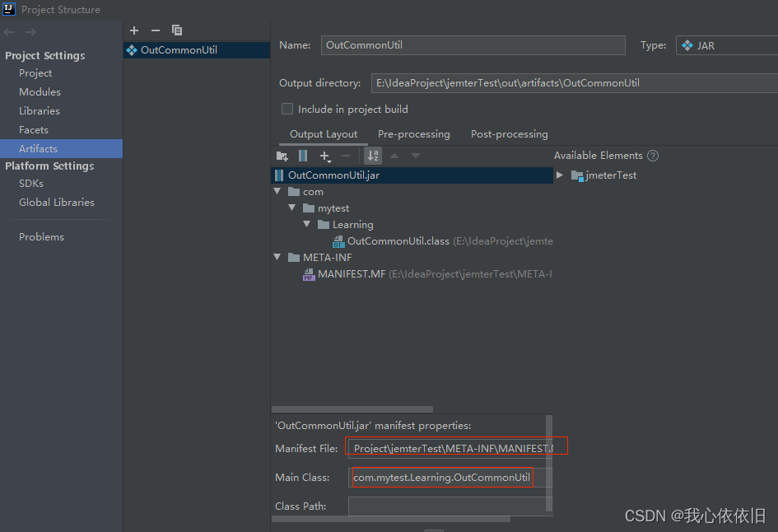Click the back navigation arrow
Viewport: 778px width, 532px height.
click(x=8, y=30)
